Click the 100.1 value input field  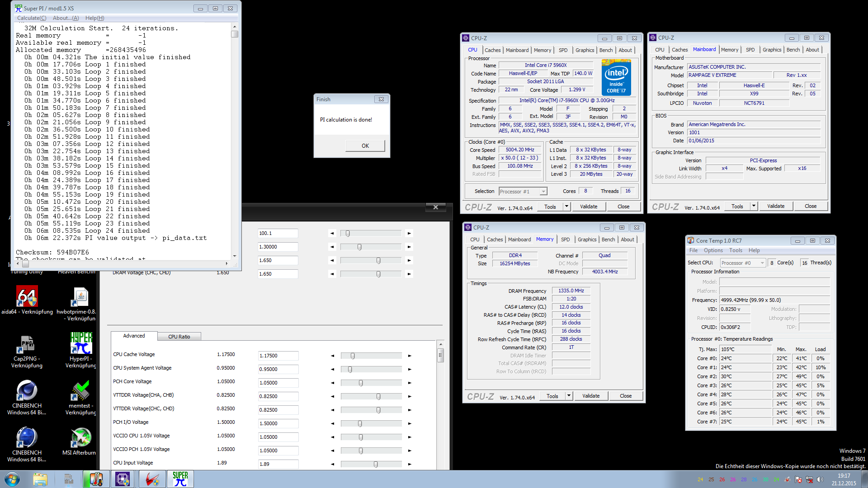(x=278, y=233)
